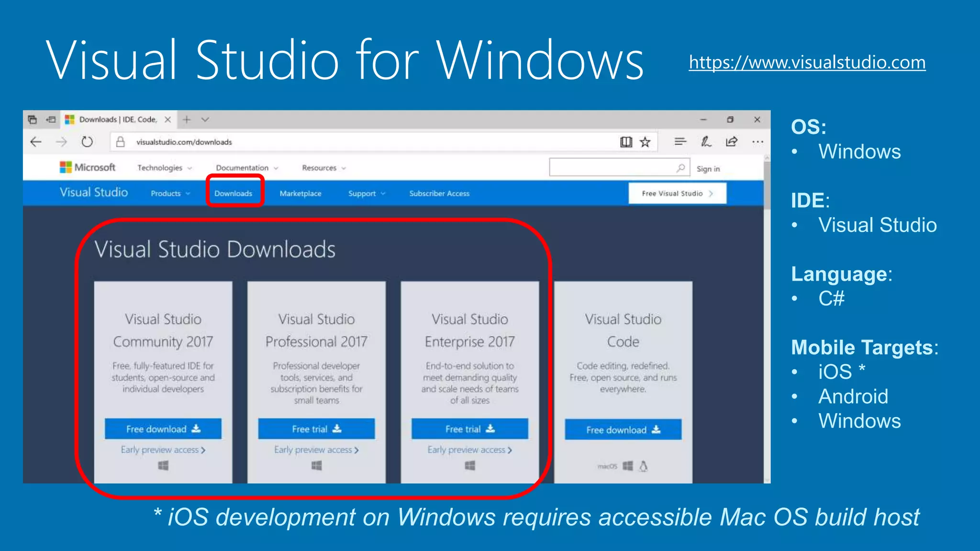Click the Visual Studio Professional 2017 title
The image size is (980, 551).
(x=316, y=330)
